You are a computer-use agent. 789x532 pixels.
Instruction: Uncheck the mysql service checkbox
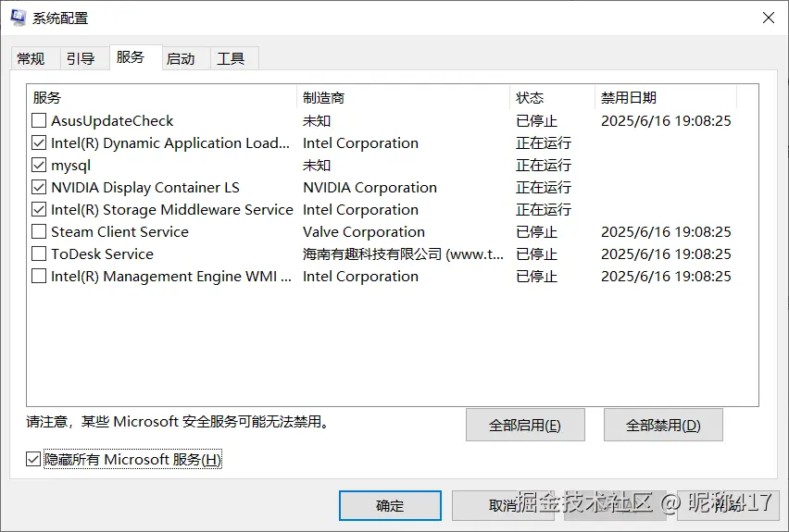39,166
